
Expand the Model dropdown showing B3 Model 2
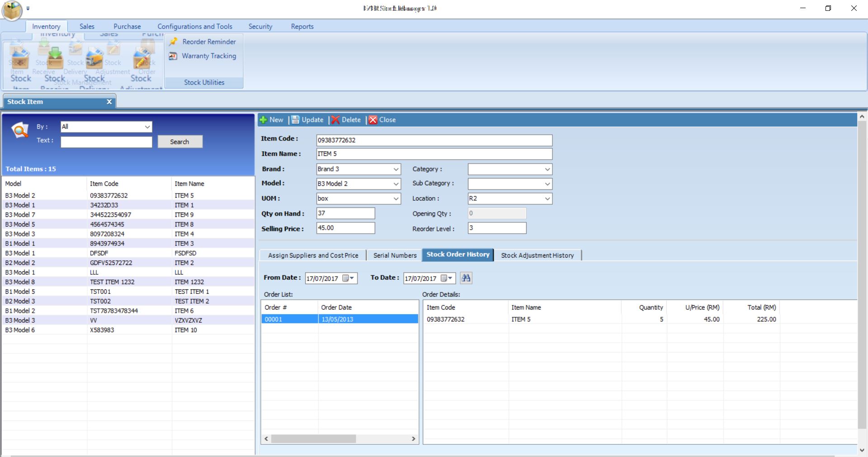(396, 184)
